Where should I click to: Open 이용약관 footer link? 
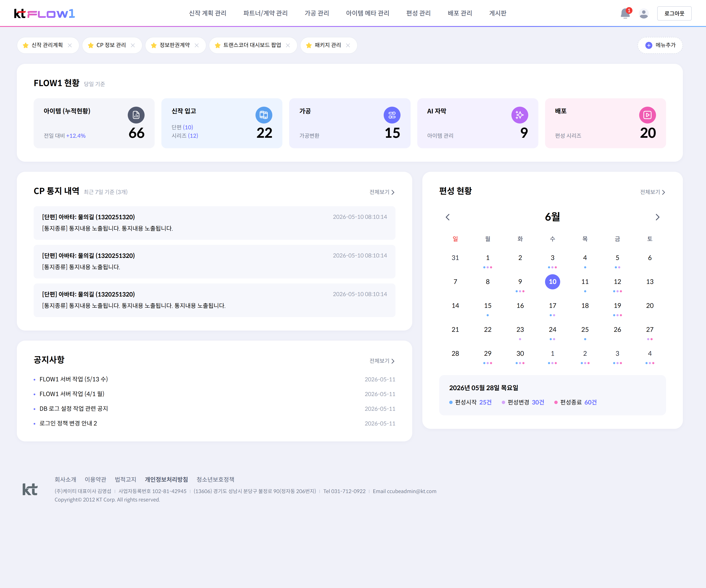pyautogui.click(x=95, y=479)
